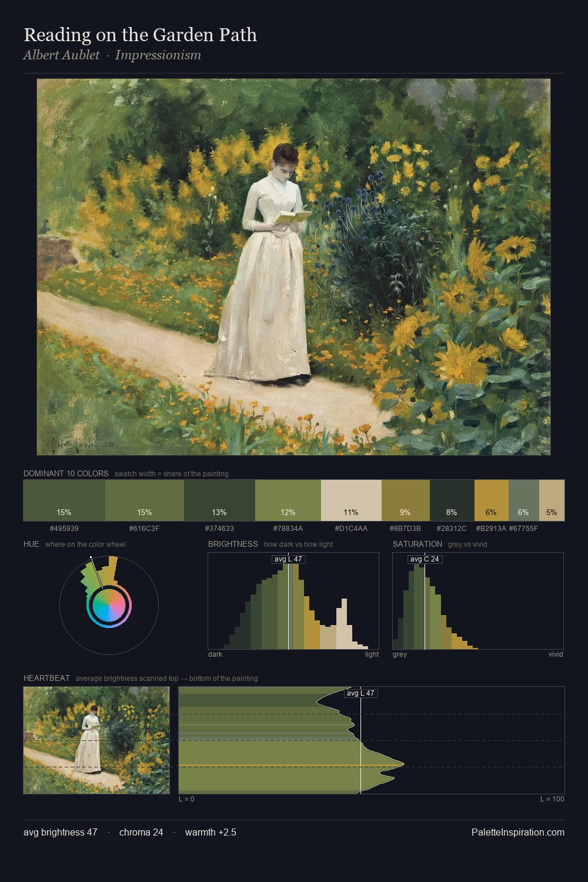Select the #B2913A golden swatch
This screenshot has height=882, width=588.
[491, 500]
